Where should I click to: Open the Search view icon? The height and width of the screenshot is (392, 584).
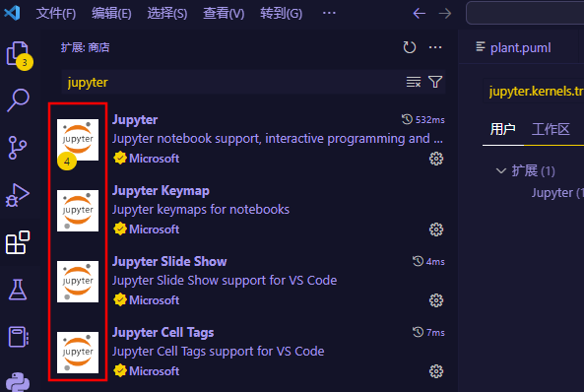(x=18, y=99)
